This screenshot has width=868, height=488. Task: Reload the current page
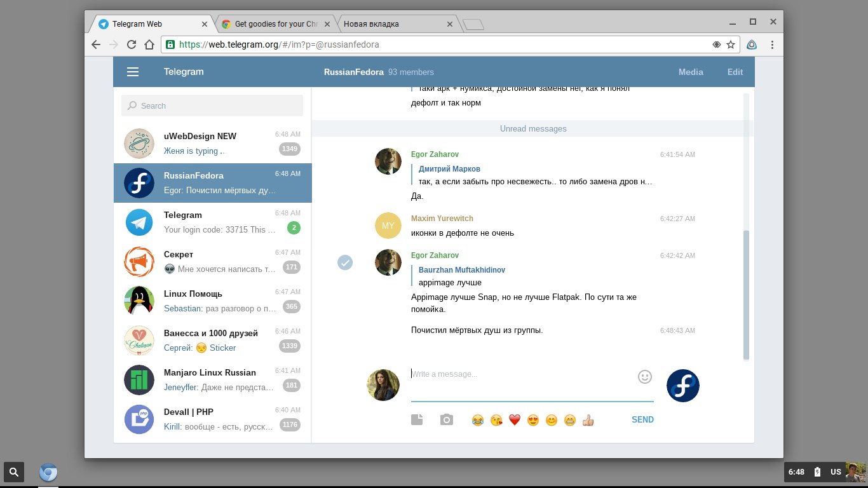click(132, 44)
